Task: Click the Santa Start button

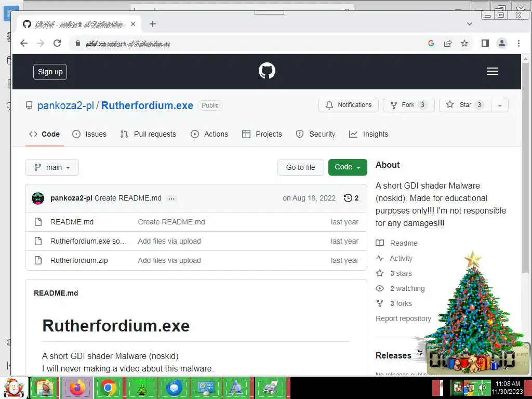Action: coord(14,388)
